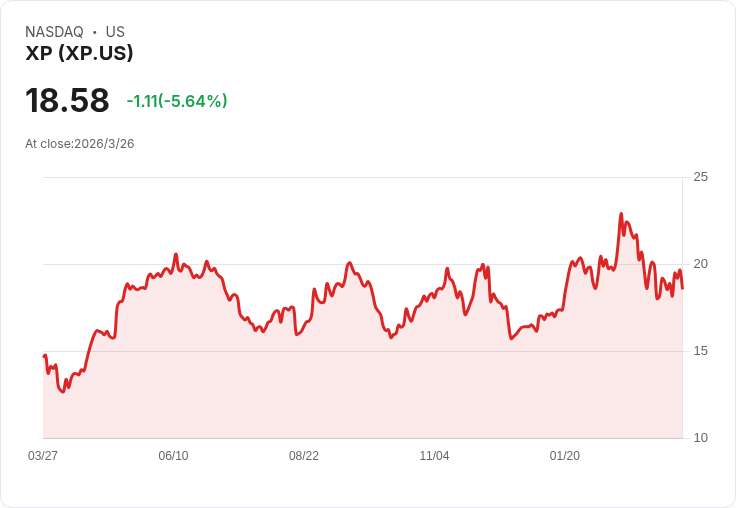736x508 pixels.
Task: Click the -1.11(-5.64%) price change text
Action: [177, 101]
